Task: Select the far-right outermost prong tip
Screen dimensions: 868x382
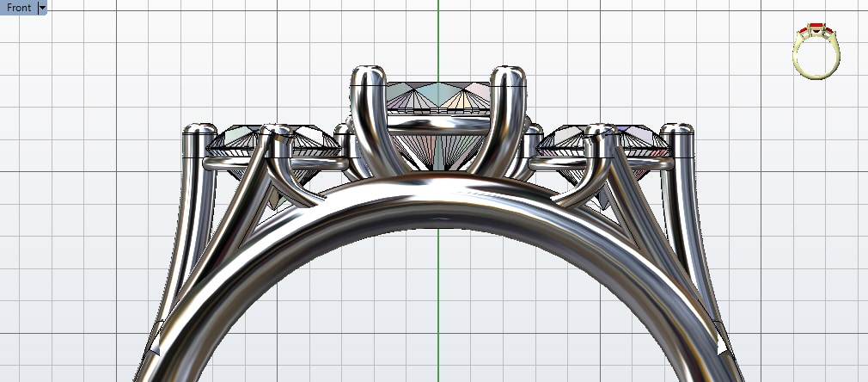Action: pos(677,130)
